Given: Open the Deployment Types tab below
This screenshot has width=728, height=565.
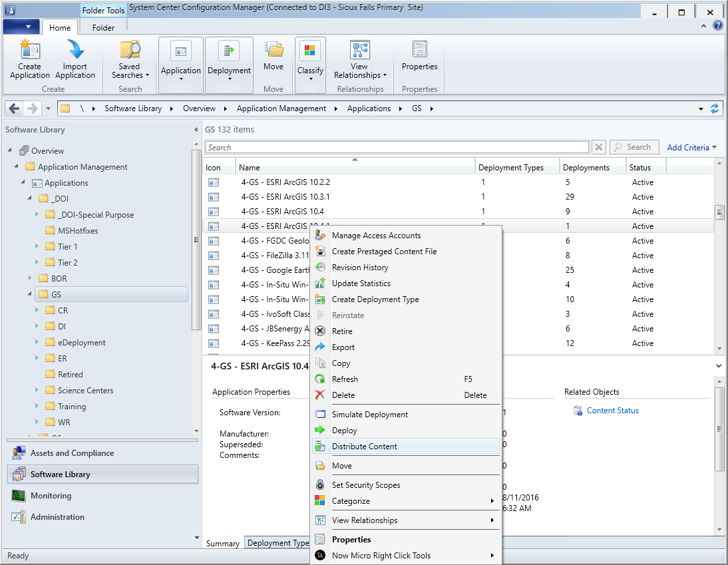Looking at the screenshot, I should tap(277, 543).
